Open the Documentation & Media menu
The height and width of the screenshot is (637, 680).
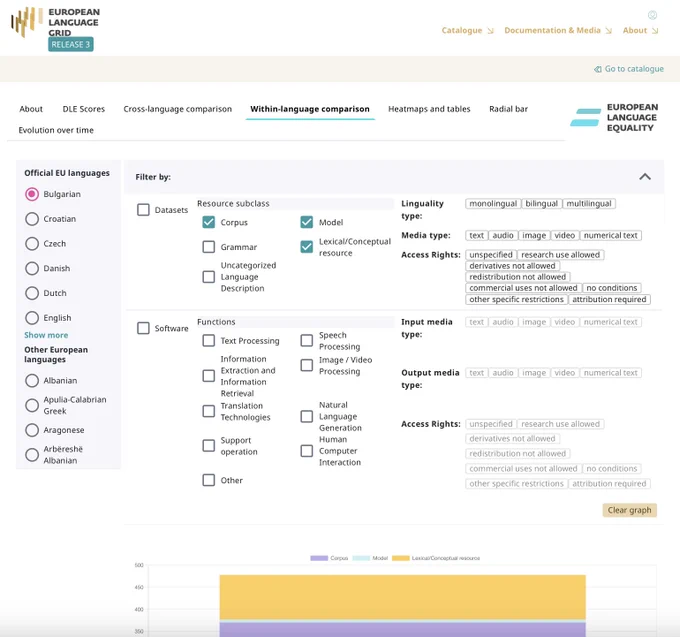(x=558, y=30)
